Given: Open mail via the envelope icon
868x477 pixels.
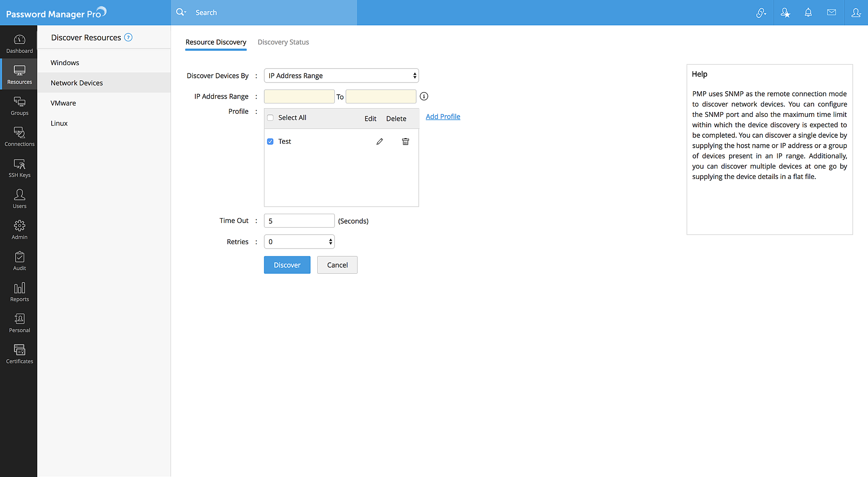Looking at the screenshot, I should click(832, 13).
